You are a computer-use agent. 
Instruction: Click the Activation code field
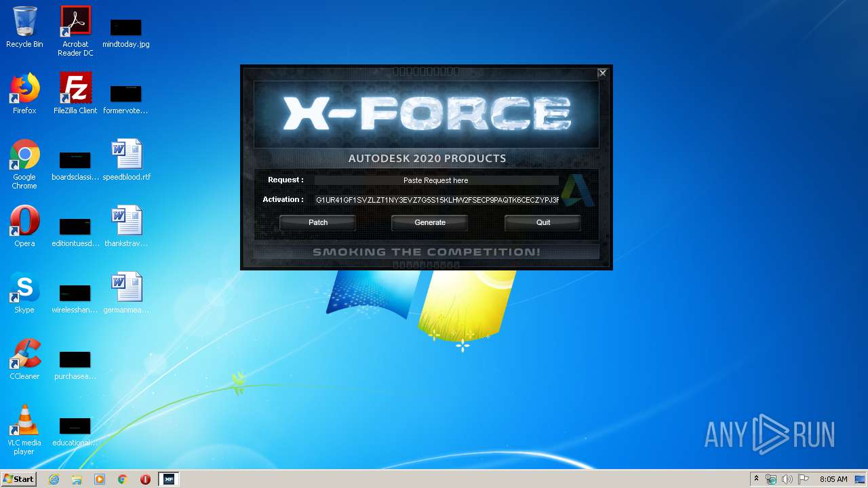[x=436, y=200]
